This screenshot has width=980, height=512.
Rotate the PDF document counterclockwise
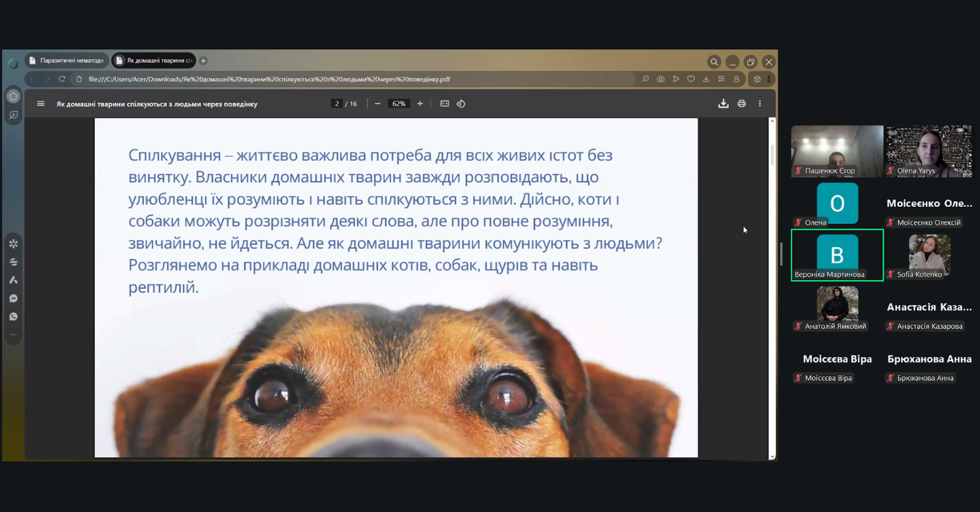(461, 104)
